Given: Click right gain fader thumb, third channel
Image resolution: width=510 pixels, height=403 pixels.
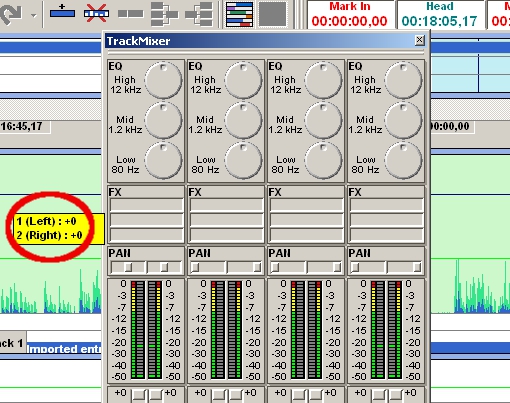Looking at the screenshot, I should click(x=316, y=395).
